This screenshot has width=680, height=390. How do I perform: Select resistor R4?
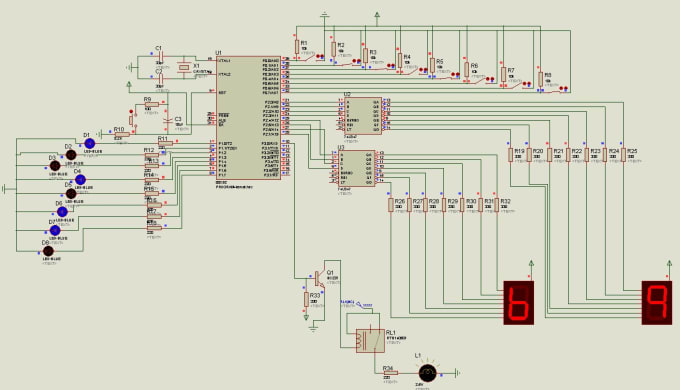pyautogui.click(x=399, y=60)
